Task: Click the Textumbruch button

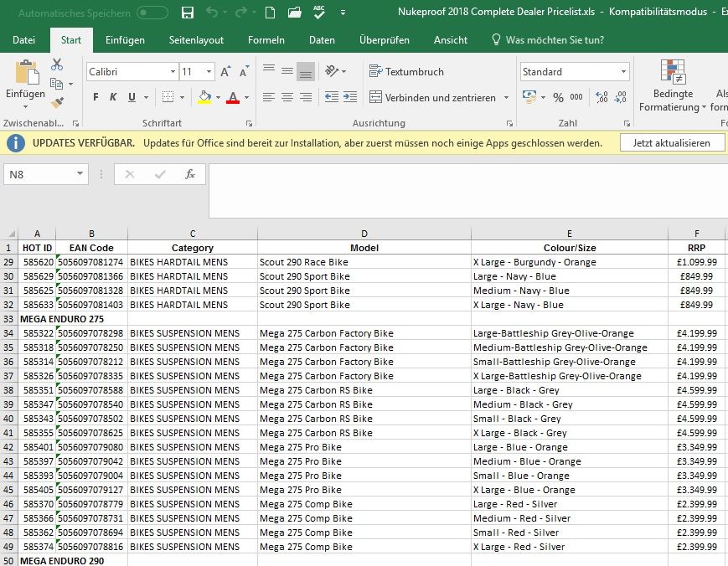Action: tap(407, 72)
